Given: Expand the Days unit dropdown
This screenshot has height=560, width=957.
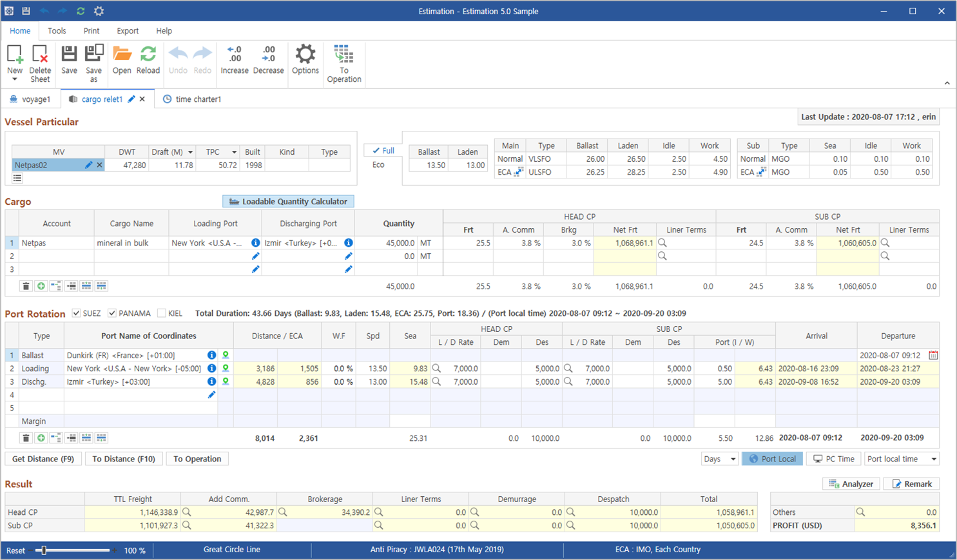Looking at the screenshot, I should tap(733, 459).
